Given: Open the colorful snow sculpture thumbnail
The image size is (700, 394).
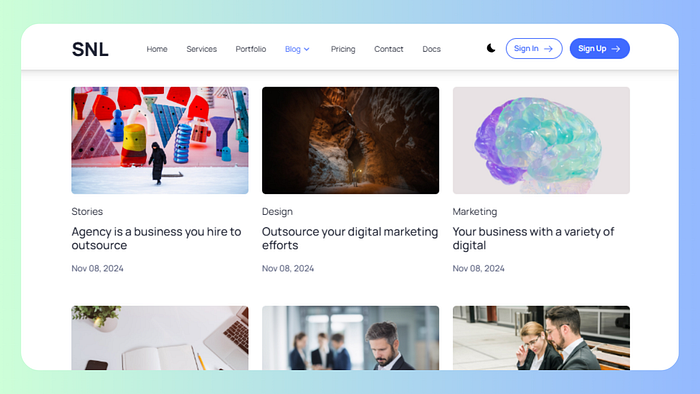Looking at the screenshot, I should coord(160,140).
